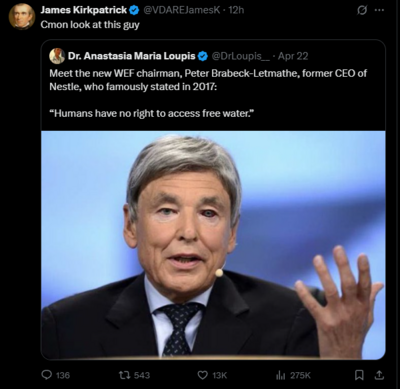The width and height of the screenshot is (400, 389).
Task: Open replies via the comment bubble icon
Action: 46,375
